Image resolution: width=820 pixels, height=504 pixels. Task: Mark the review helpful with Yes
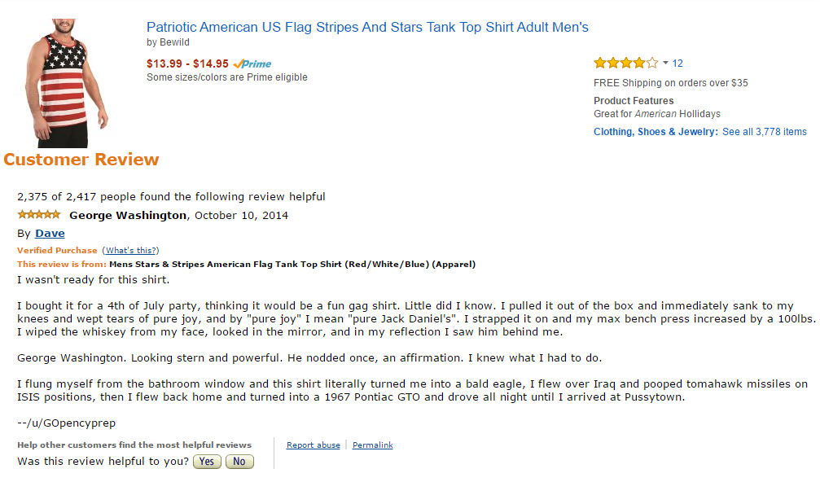207,462
